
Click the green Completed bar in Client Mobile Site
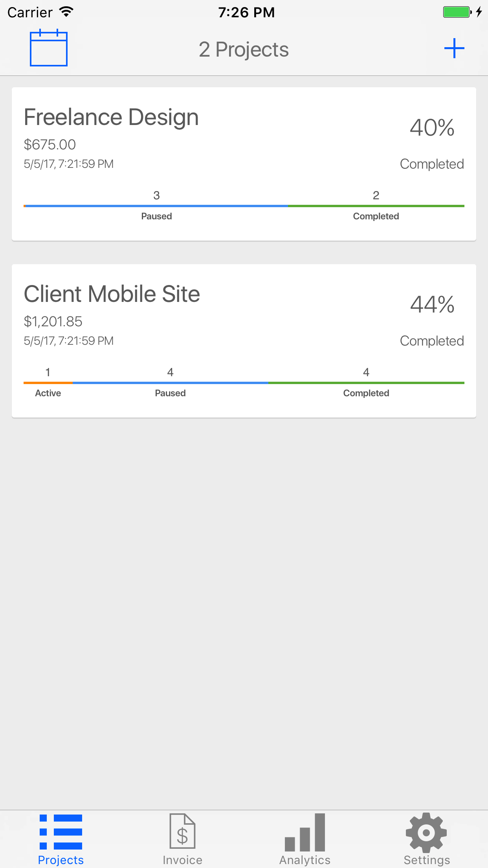point(367,383)
